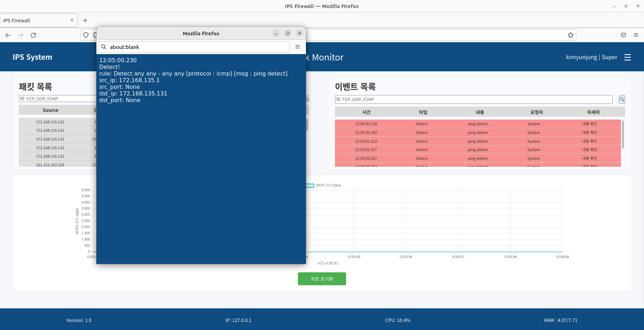This screenshot has height=330, width=644.
Task: Open 내용 확인 for the 12:05:00.240 event
Action: coord(589,132)
